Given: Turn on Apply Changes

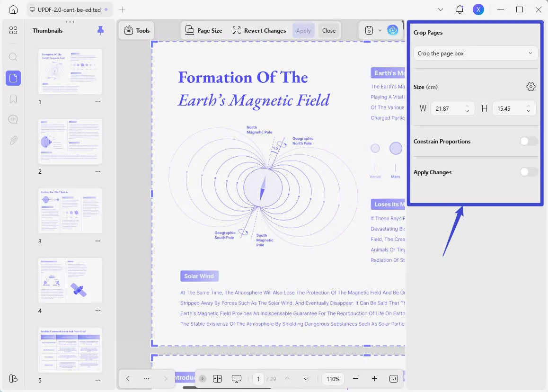Looking at the screenshot, I should click(528, 172).
